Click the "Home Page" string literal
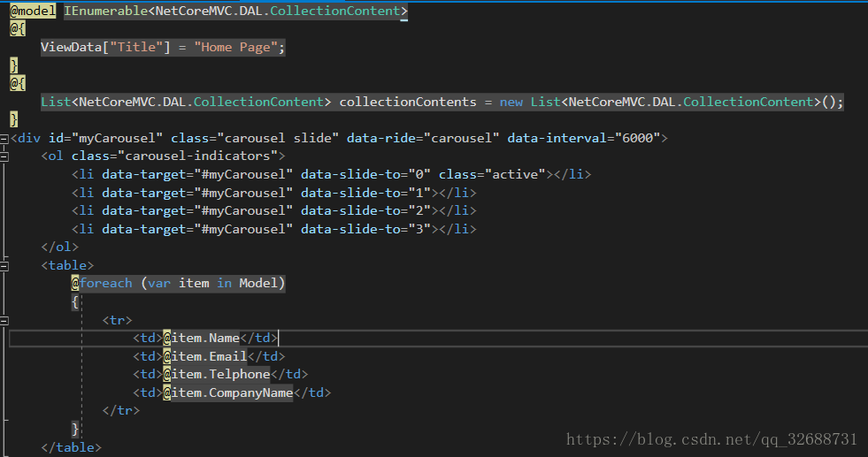 pyautogui.click(x=236, y=47)
